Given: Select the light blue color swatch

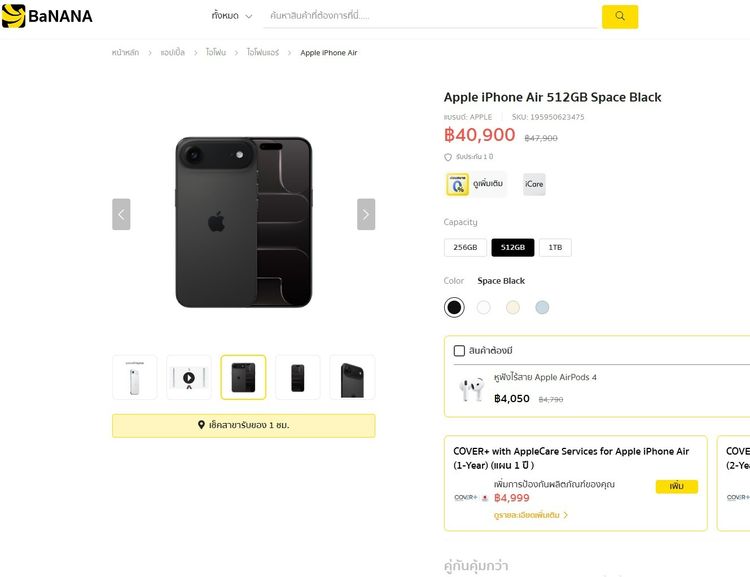Looking at the screenshot, I should pos(542,308).
